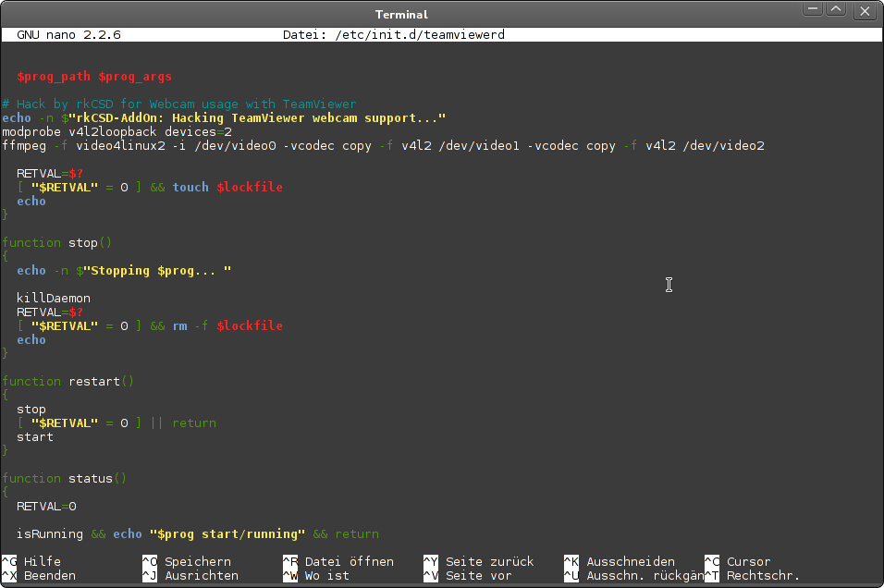Image resolution: width=884 pixels, height=588 pixels.
Task: Click the ^Y Seite zurück shortcut label
Action: (x=479, y=561)
